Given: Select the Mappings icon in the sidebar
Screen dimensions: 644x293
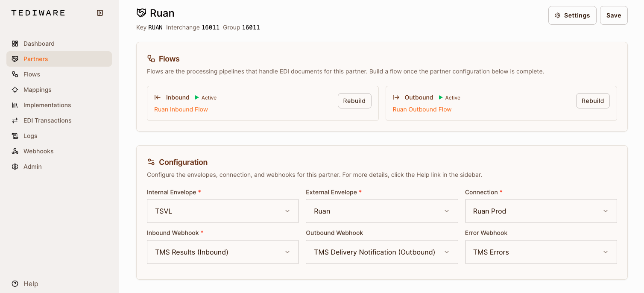Looking at the screenshot, I should coord(15,89).
